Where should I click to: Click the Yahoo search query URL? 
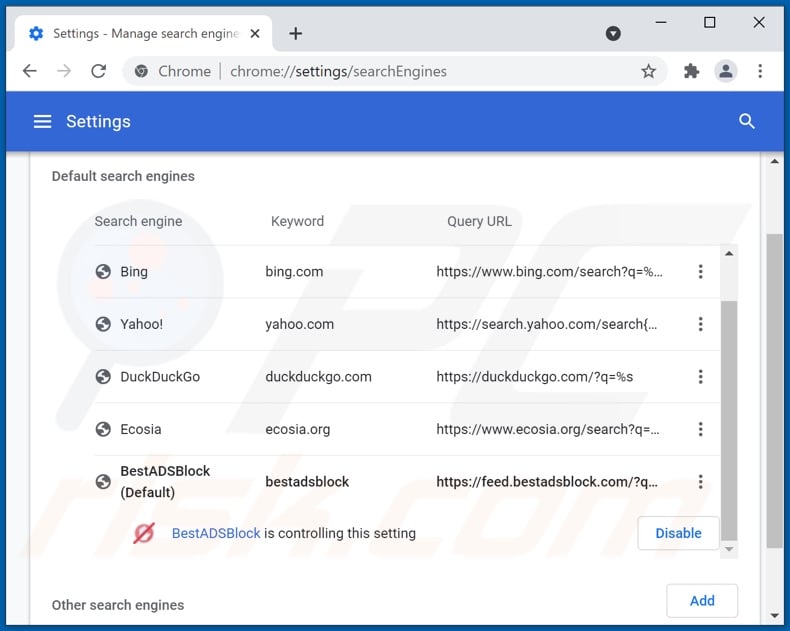click(x=547, y=324)
